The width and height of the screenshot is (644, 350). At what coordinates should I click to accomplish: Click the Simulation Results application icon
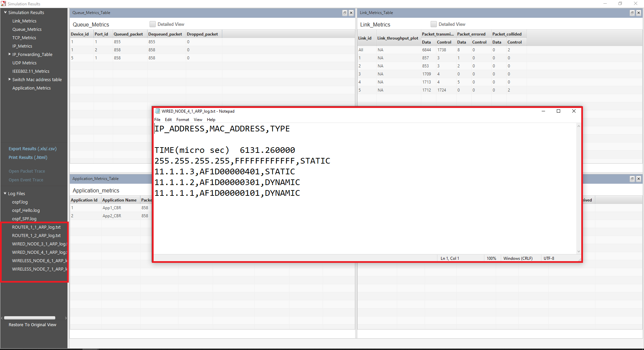click(x=3, y=4)
